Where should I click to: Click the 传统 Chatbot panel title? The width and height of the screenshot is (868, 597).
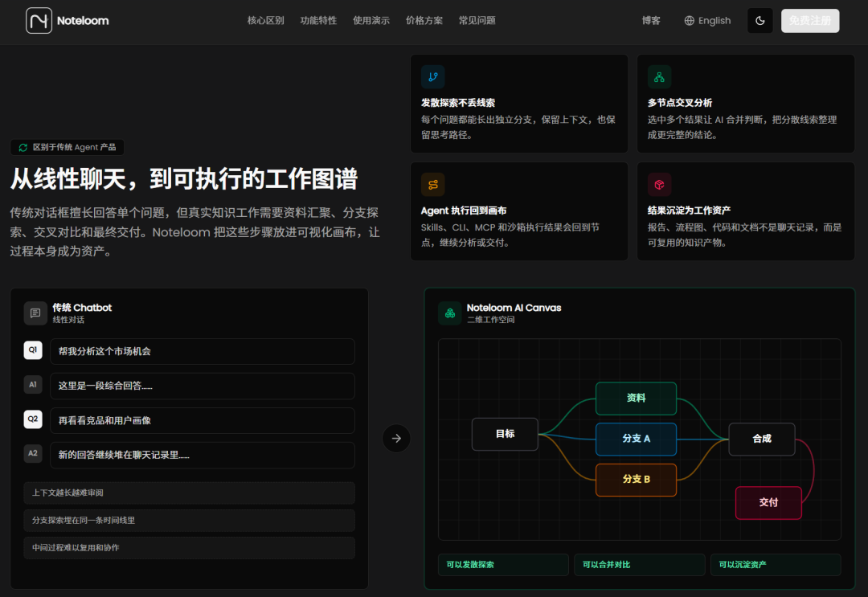(x=82, y=308)
